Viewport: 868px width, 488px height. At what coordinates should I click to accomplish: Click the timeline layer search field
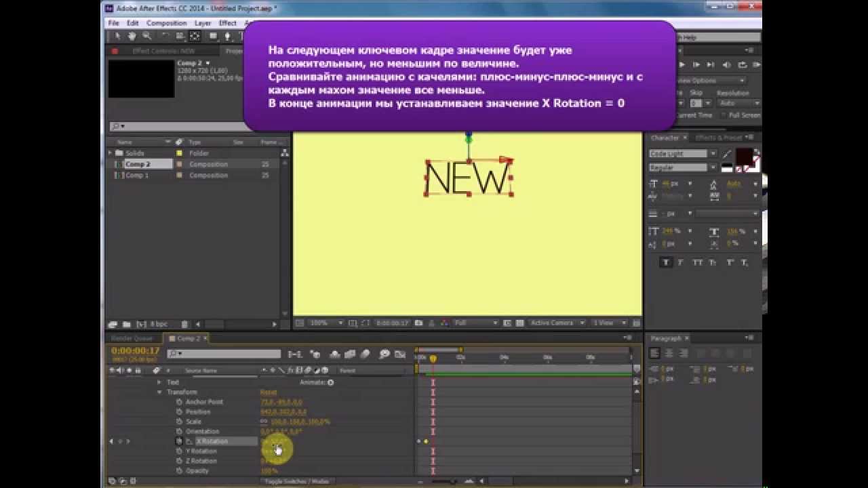[x=224, y=354]
